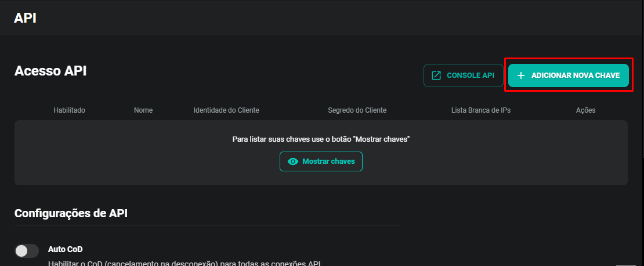Screen dimensions: 644x266
Task: Enable the Auto CoD toggle switch
Action: [27, 250]
